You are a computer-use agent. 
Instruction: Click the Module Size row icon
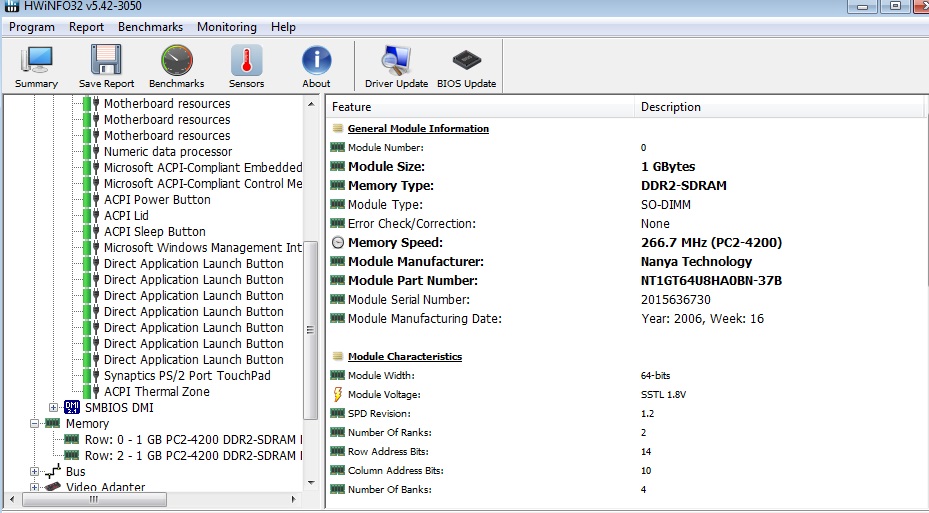pos(338,166)
